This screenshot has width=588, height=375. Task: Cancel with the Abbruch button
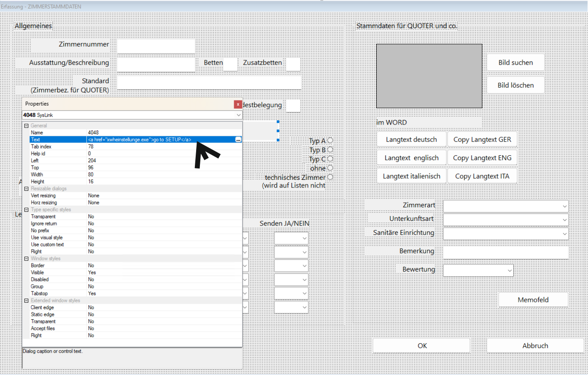point(535,345)
